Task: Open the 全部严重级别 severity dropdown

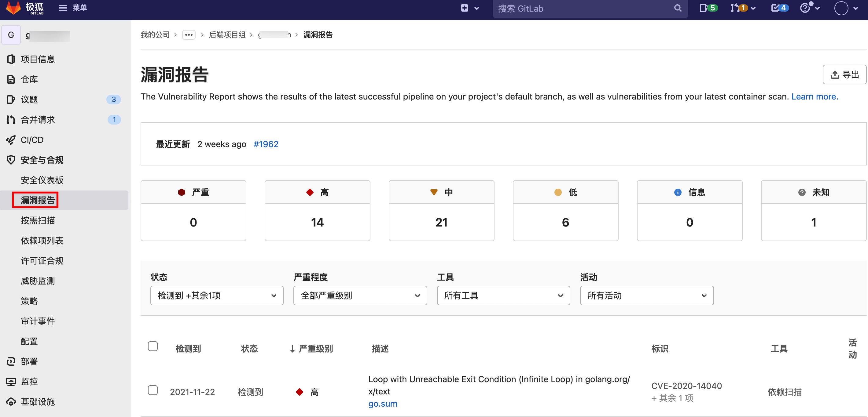Action: tap(360, 295)
